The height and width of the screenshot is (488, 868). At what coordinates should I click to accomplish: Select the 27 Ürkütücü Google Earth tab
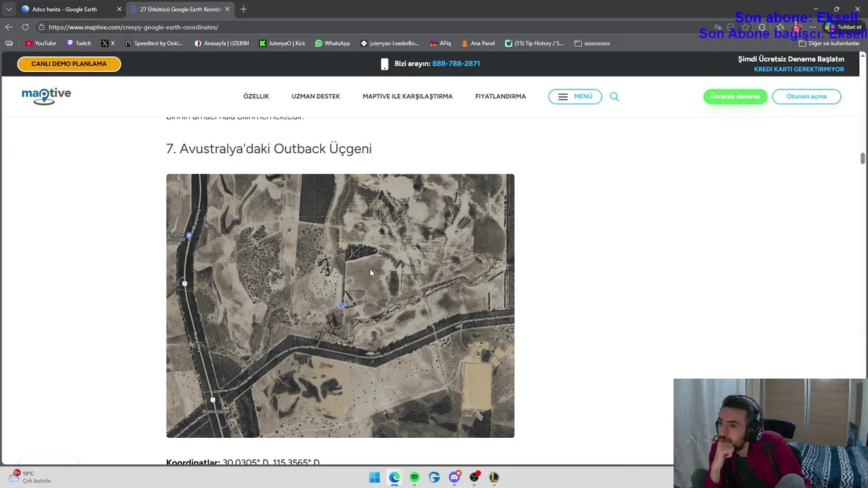point(180,9)
